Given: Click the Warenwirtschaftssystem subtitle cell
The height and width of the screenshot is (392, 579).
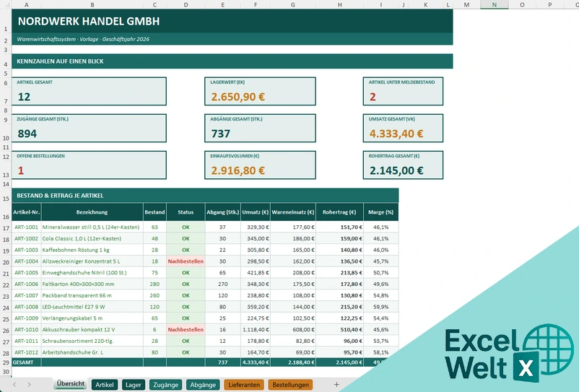Looking at the screenshot, I should click(x=232, y=39).
